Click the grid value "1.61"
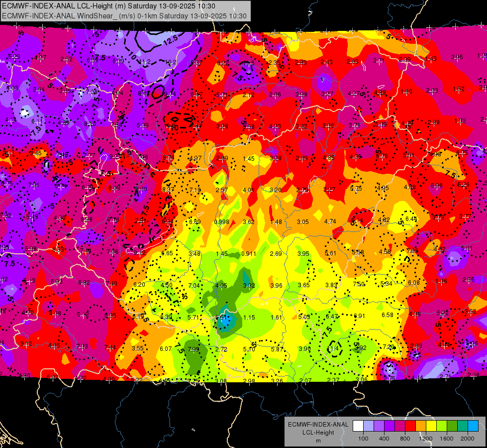Screen dimensions: 487x448 click(x=276, y=318)
